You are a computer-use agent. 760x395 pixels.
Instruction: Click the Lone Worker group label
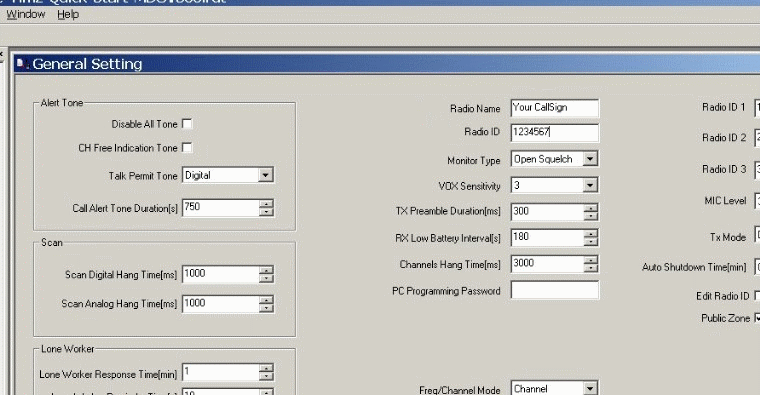pos(67,349)
